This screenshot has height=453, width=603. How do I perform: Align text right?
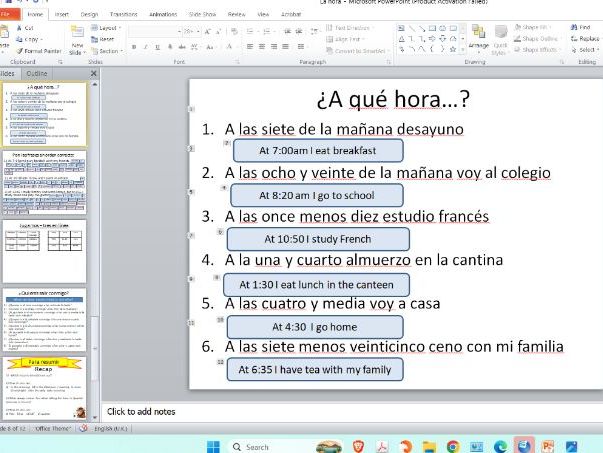tap(274, 47)
